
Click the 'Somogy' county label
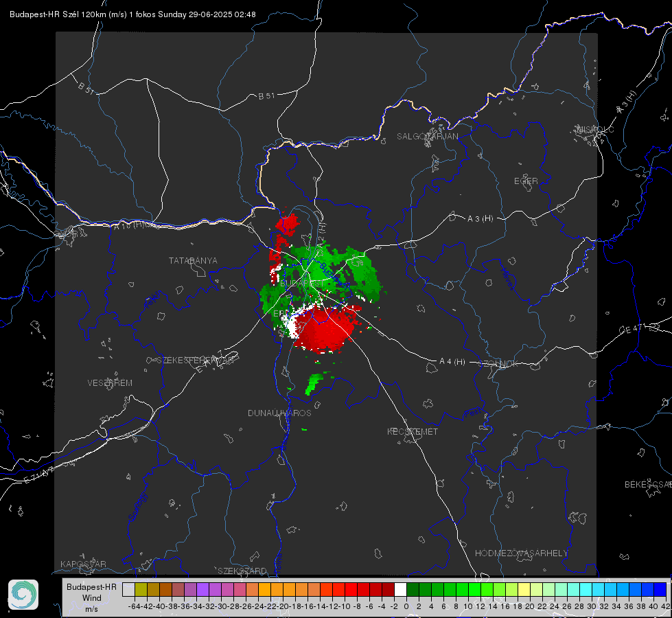click(137, 507)
